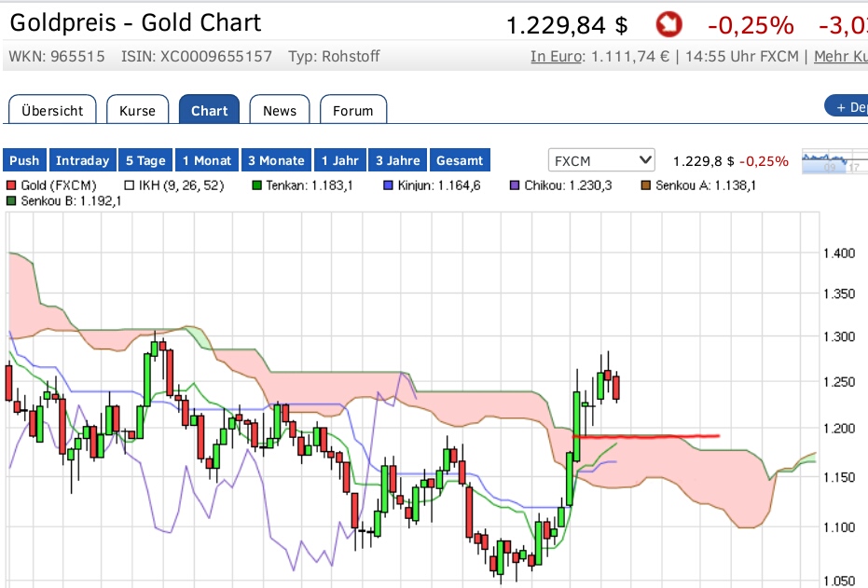Click the purple Chikou legend square
Image resolution: width=868 pixels, height=588 pixels.
pos(515,185)
